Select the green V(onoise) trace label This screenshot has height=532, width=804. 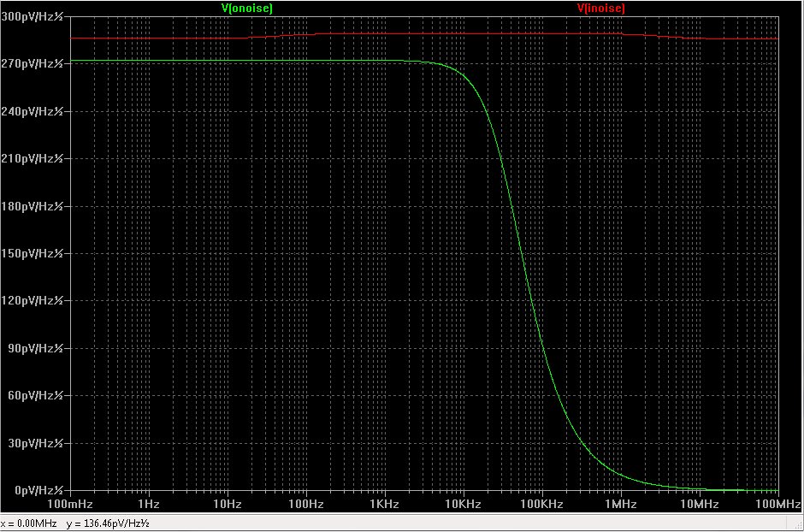(247, 9)
